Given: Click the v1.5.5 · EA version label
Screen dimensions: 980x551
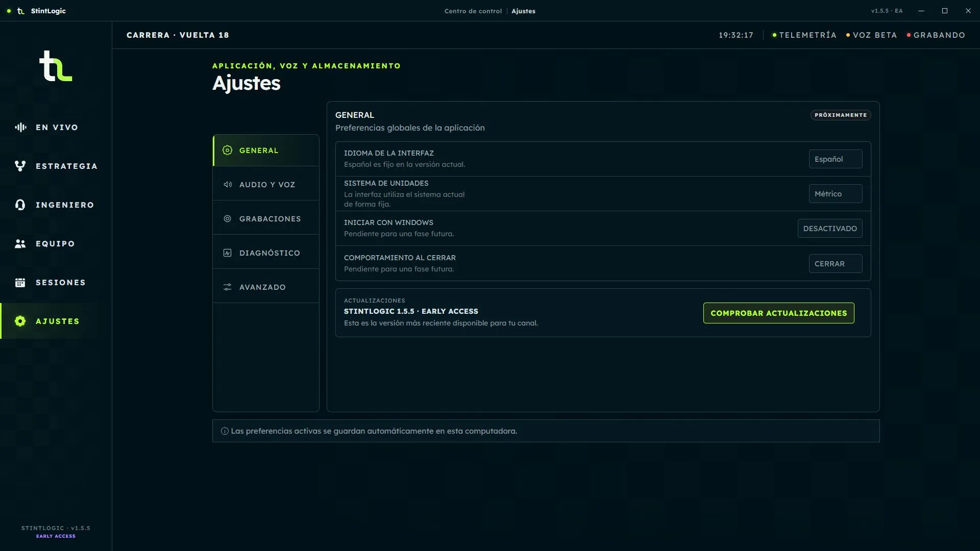Looking at the screenshot, I should (887, 11).
